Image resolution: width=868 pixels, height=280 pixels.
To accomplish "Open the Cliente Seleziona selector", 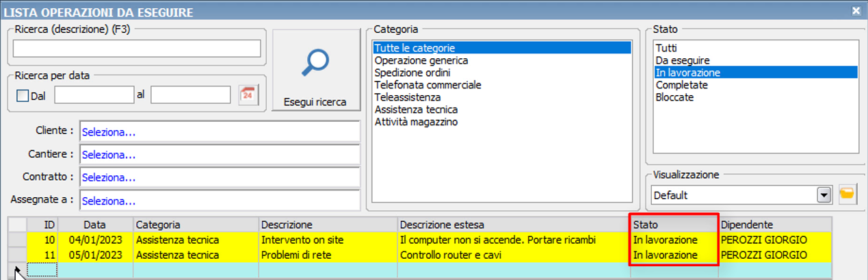I will (x=220, y=131).
